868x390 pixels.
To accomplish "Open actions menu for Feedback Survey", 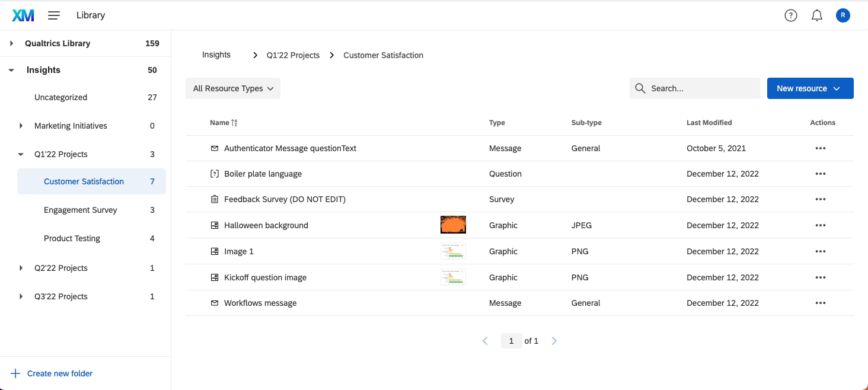I will pyautogui.click(x=821, y=199).
